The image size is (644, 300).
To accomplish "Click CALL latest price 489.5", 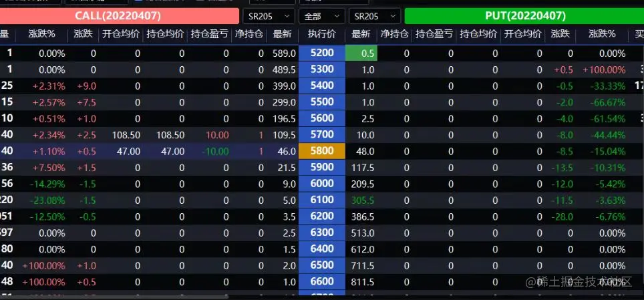I will [284, 70].
